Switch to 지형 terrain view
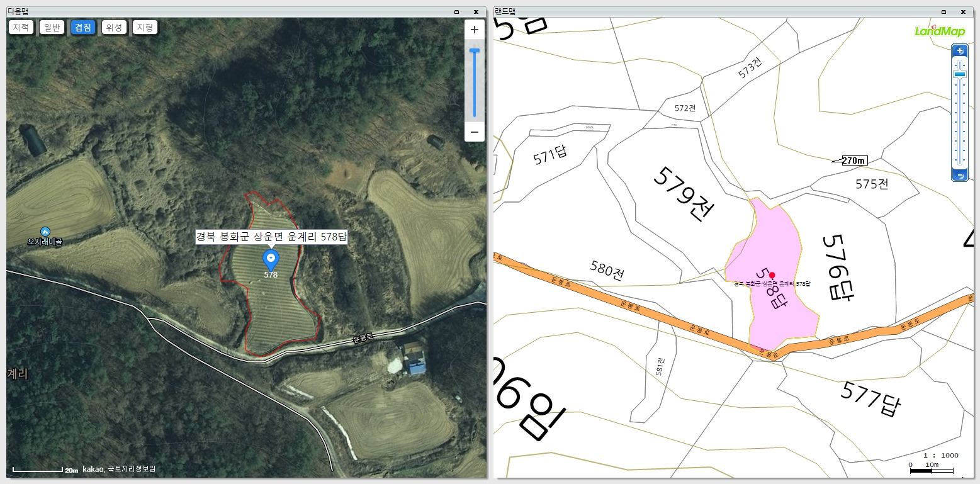The height and width of the screenshot is (484, 980). [145, 27]
